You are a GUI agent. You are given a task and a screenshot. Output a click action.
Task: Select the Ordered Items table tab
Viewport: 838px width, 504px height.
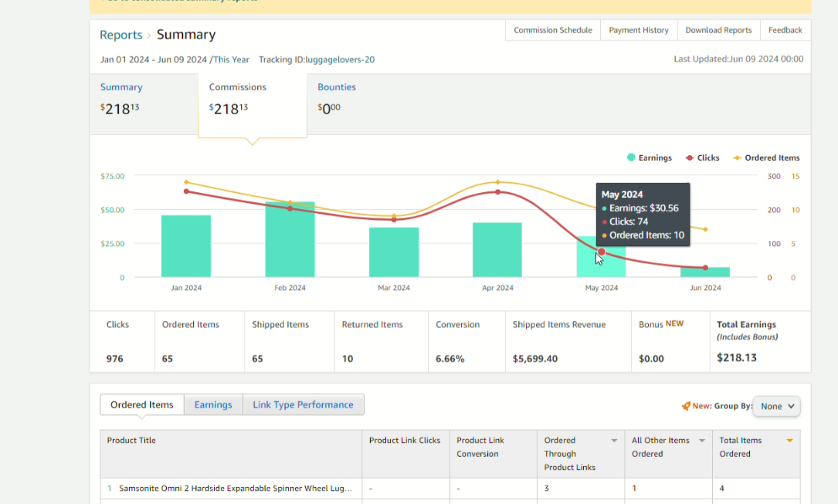point(141,404)
